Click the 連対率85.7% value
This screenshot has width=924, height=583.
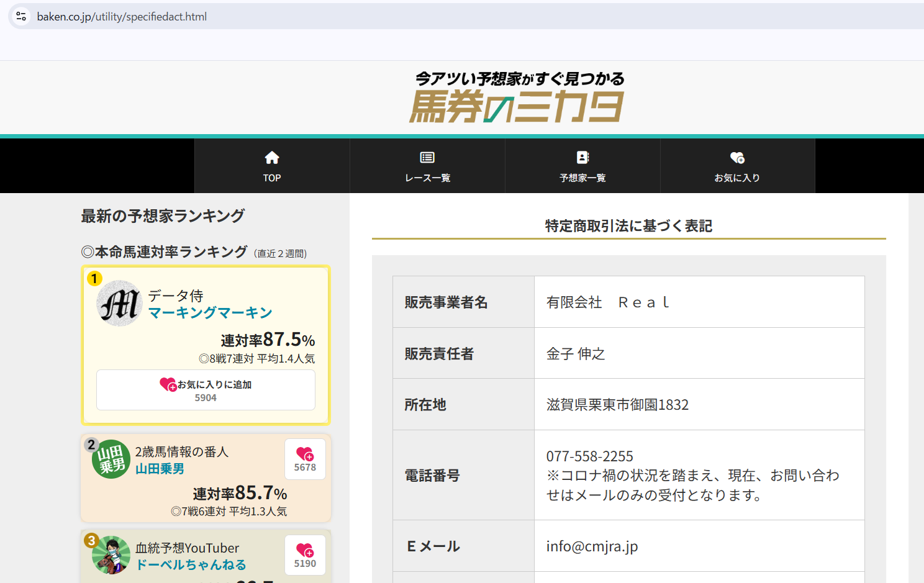[240, 493]
